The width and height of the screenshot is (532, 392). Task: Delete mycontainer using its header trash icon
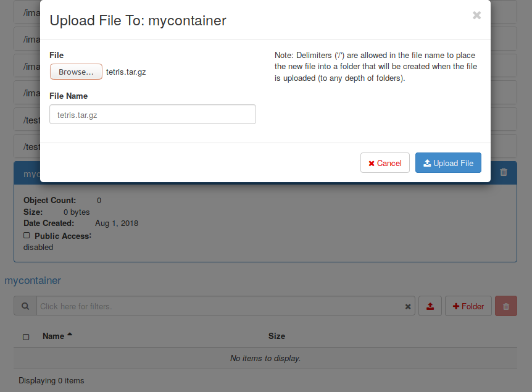tap(504, 173)
